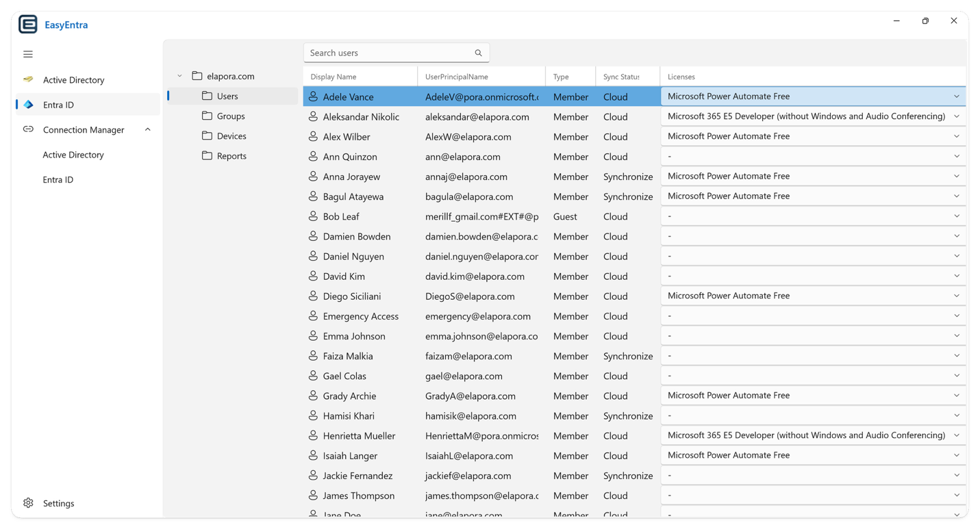
Task: Open the Settings page
Action: 88,503
